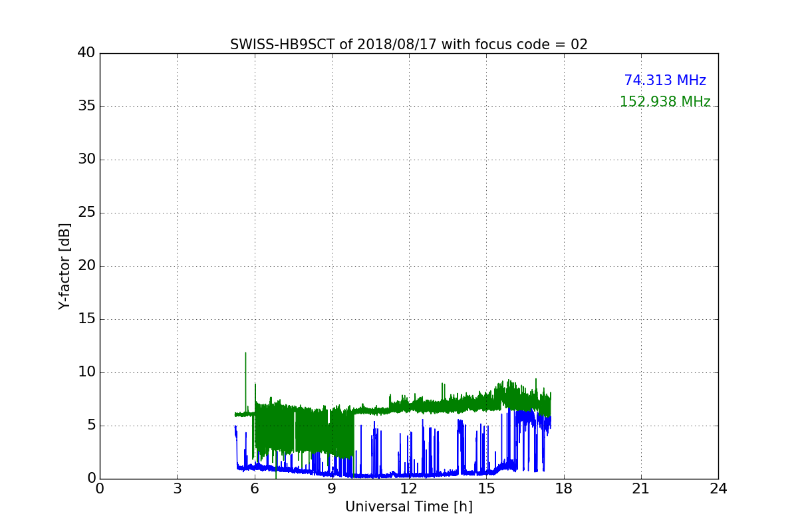
Task: Click the 'Y-factor [dB]' axis label
Action: coord(65,266)
